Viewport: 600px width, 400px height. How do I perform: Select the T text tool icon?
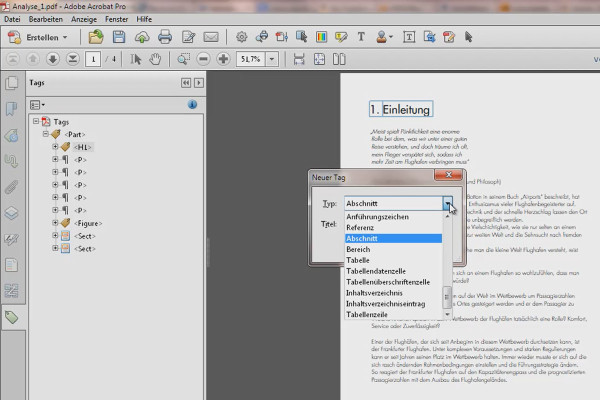[361, 37]
